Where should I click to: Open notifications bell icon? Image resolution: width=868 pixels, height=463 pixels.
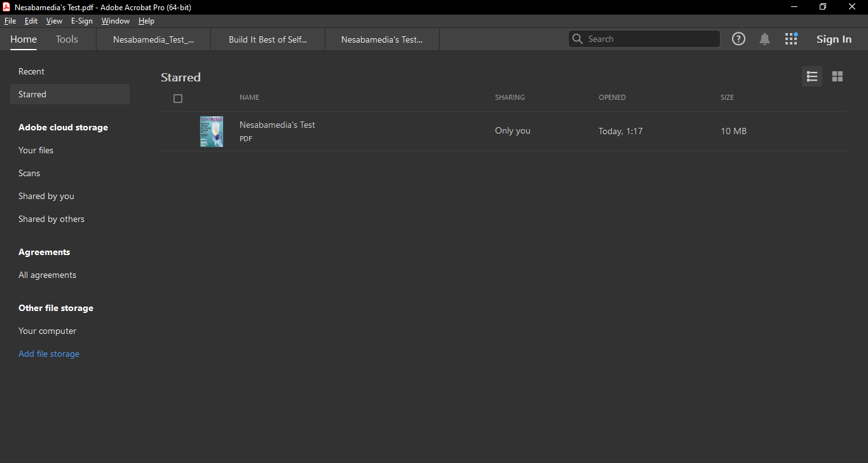pyautogui.click(x=764, y=39)
